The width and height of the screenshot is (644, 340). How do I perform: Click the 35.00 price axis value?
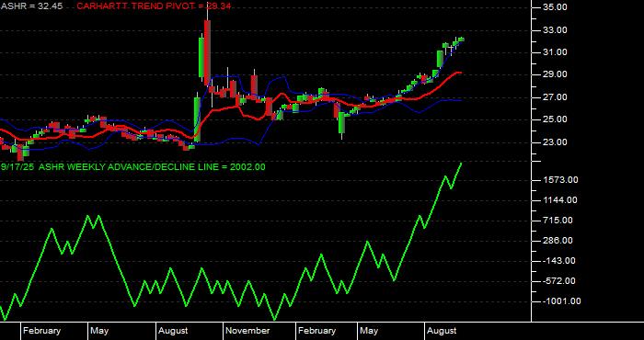(556, 7)
